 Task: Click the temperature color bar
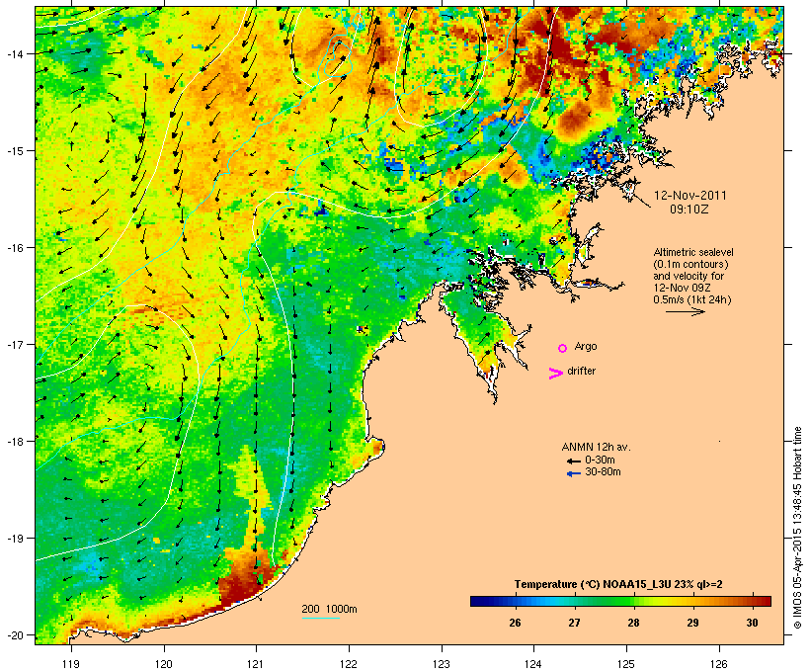(x=620, y=601)
